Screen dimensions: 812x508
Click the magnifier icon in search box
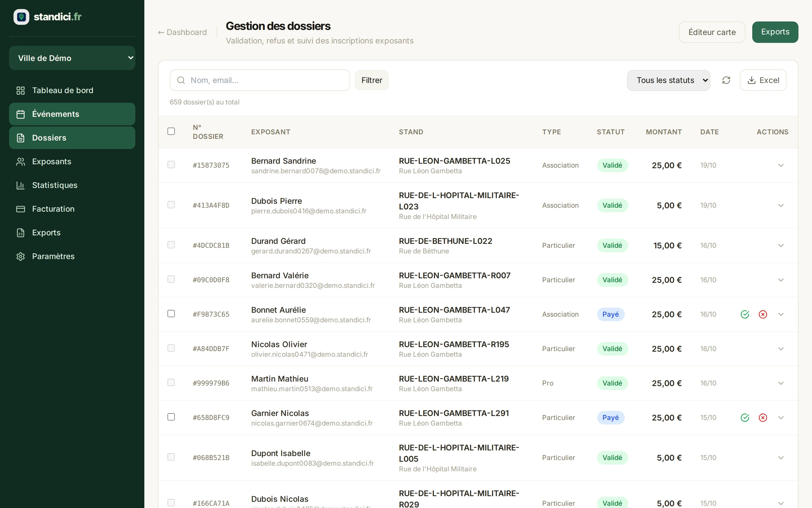pos(181,80)
